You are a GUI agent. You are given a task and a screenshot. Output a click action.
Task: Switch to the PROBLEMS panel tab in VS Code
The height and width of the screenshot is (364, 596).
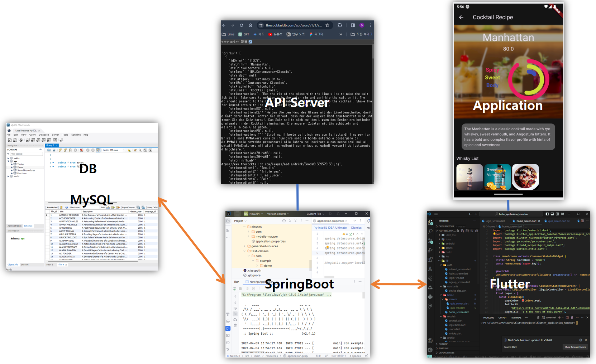[x=488, y=317]
